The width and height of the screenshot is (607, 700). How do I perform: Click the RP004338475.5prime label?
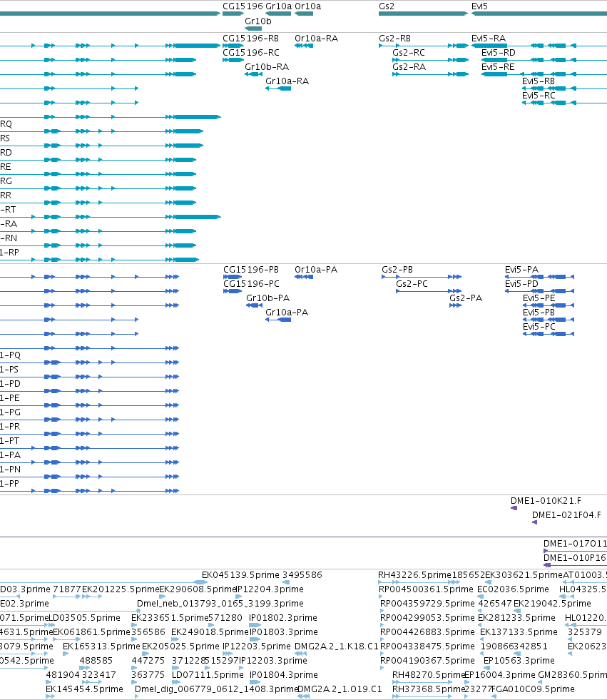[427, 646]
